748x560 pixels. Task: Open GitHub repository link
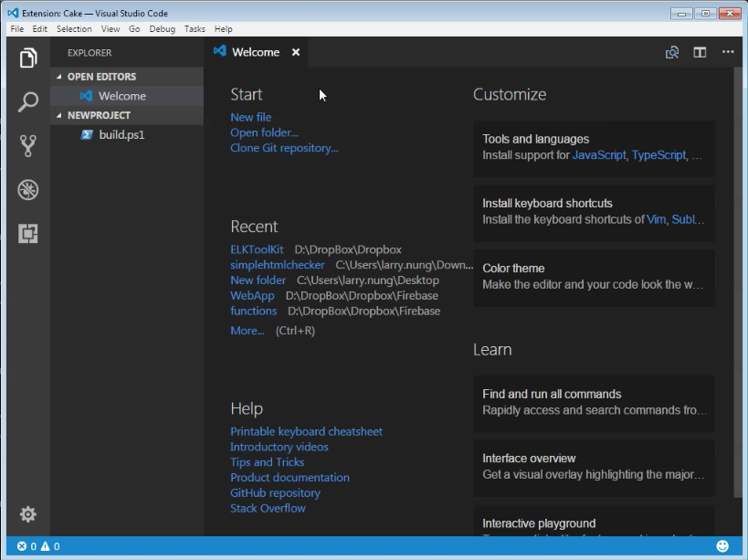click(275, 492)
